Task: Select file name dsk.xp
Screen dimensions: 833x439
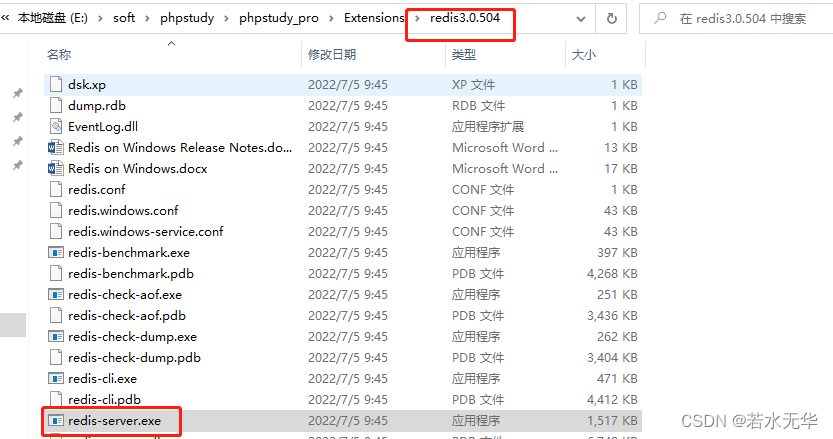Action: [87, 85]
